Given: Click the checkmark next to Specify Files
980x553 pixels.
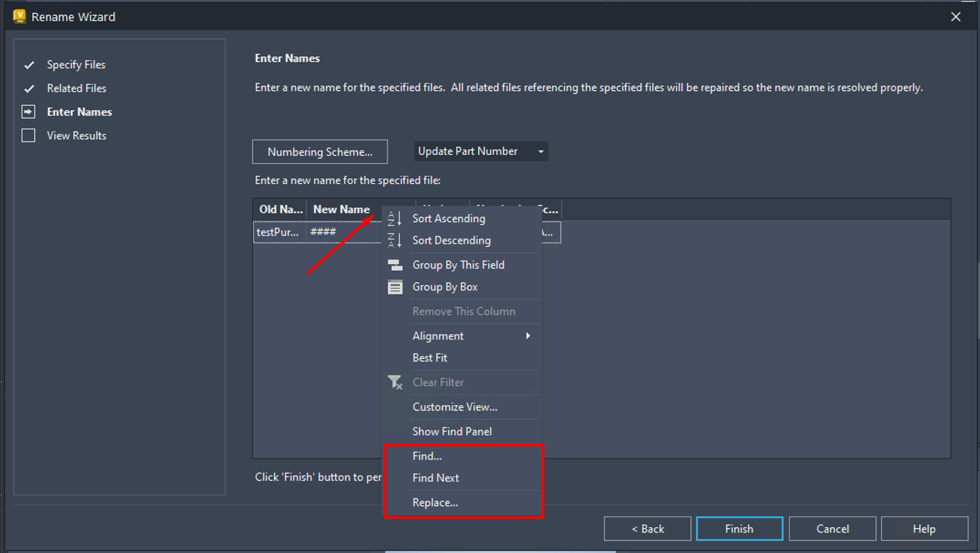Looking at the screenshot, I should 29,64.
